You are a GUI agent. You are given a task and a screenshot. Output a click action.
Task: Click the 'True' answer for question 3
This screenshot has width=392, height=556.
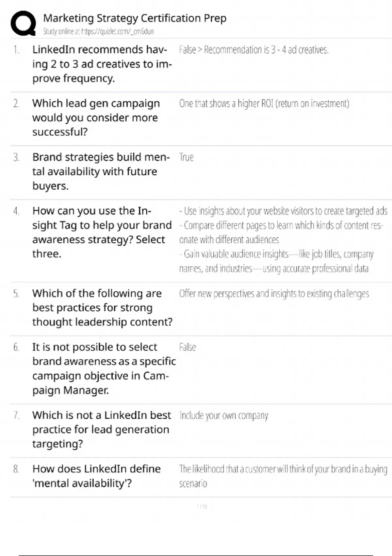coord(186,157)
